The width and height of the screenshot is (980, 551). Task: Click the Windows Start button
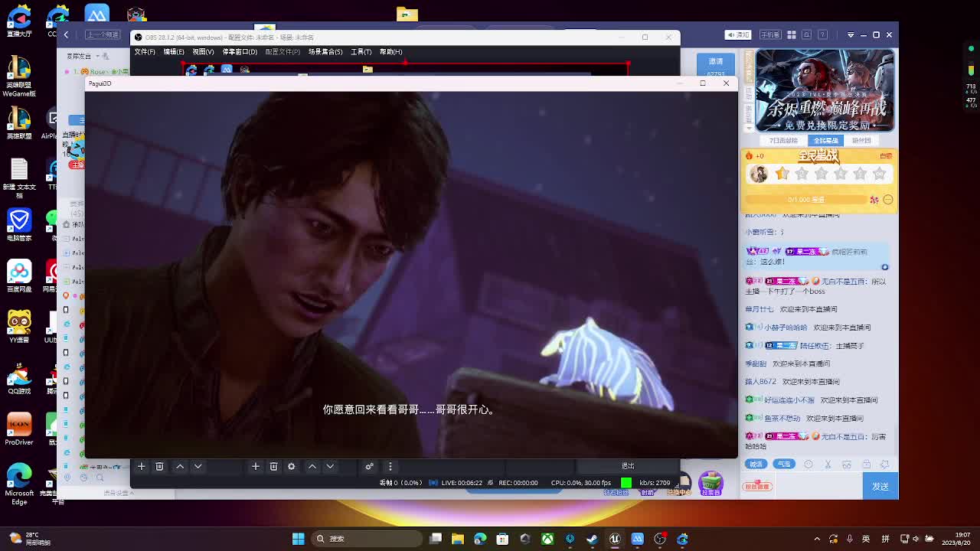point(298,539)
